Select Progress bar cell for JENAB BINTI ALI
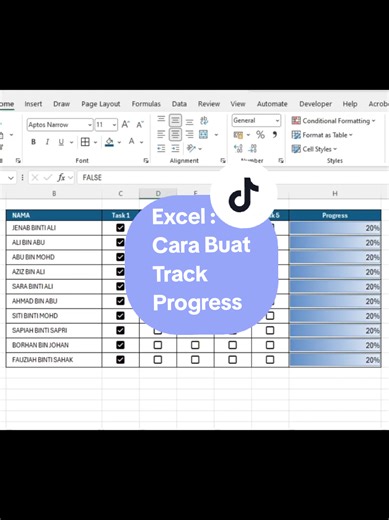The image size is (389, 520). click(335, 228)
